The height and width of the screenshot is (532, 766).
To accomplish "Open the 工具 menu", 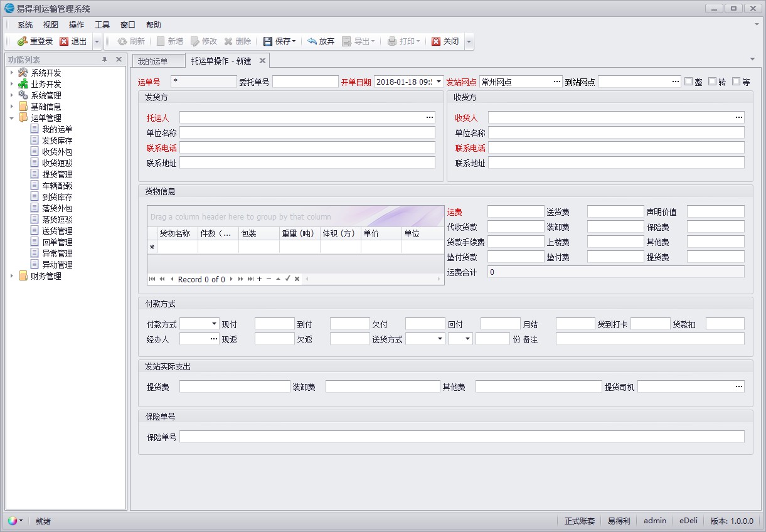I will point(102,24).
